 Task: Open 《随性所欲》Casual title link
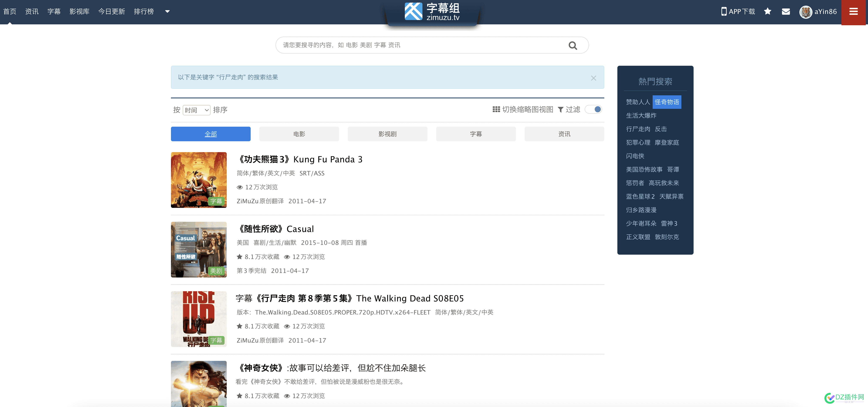click(275, 229)
